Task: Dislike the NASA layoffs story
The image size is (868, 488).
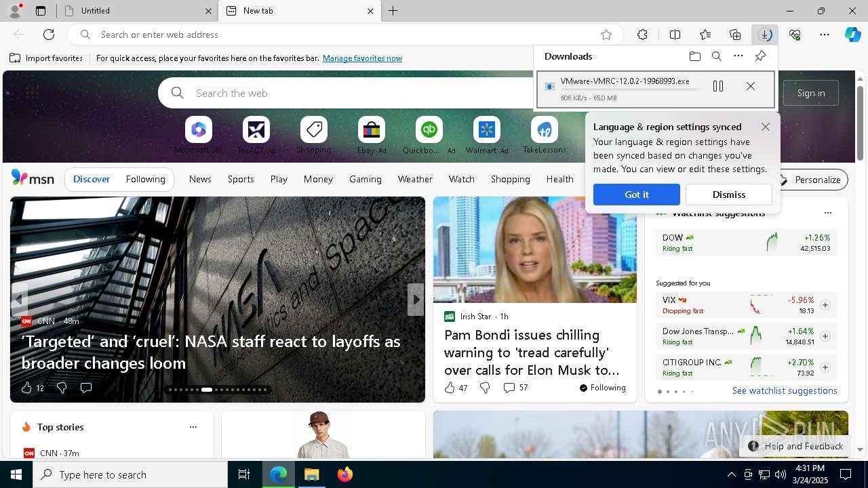Action: (x=62, y=388)
